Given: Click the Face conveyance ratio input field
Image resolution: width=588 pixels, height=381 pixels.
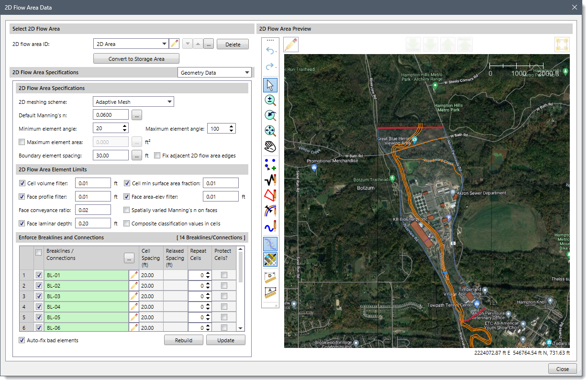Looking at the screenshot, I should (x=93, y=210).
